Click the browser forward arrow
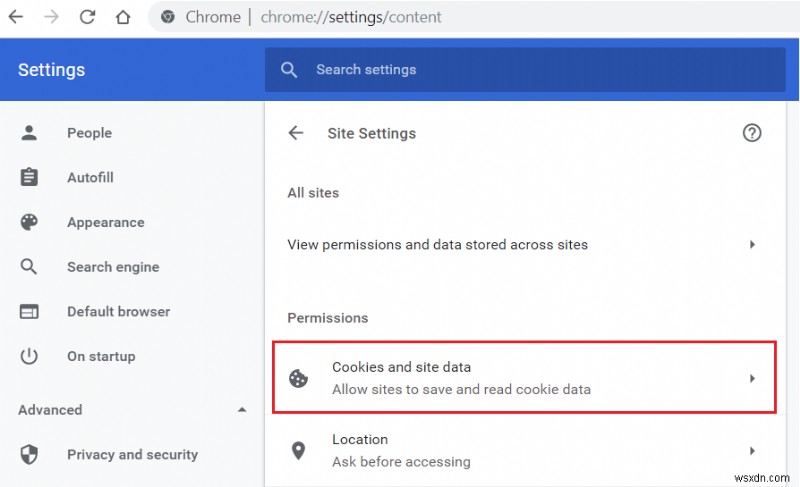This screenshot has width=800, height=487. (x=52, y=17)
